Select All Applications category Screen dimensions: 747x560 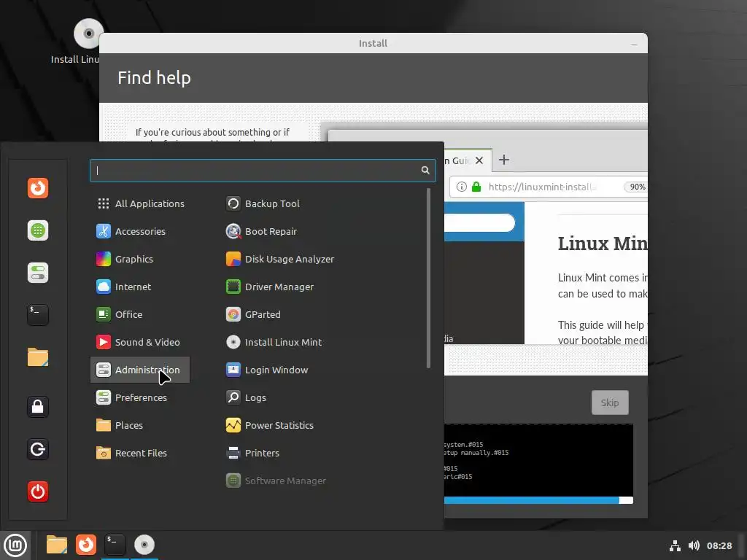coord(140,204)
